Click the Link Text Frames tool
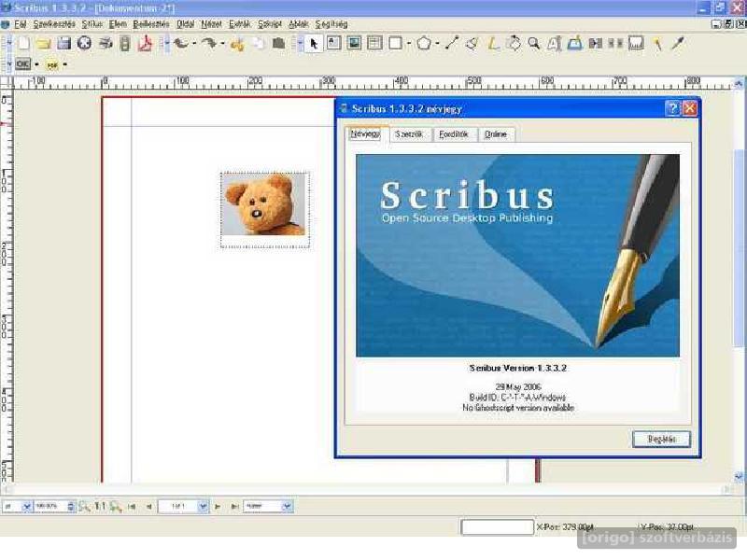 point(595,44)
